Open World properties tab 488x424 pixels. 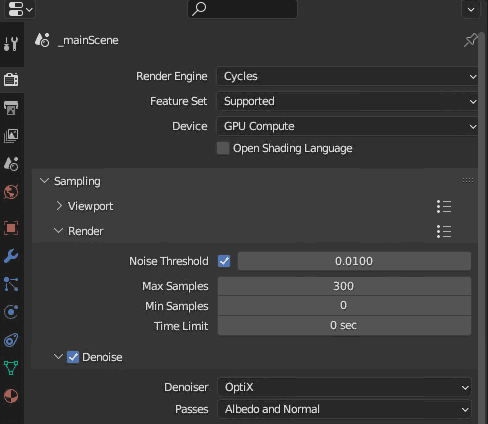click(11, 192)
